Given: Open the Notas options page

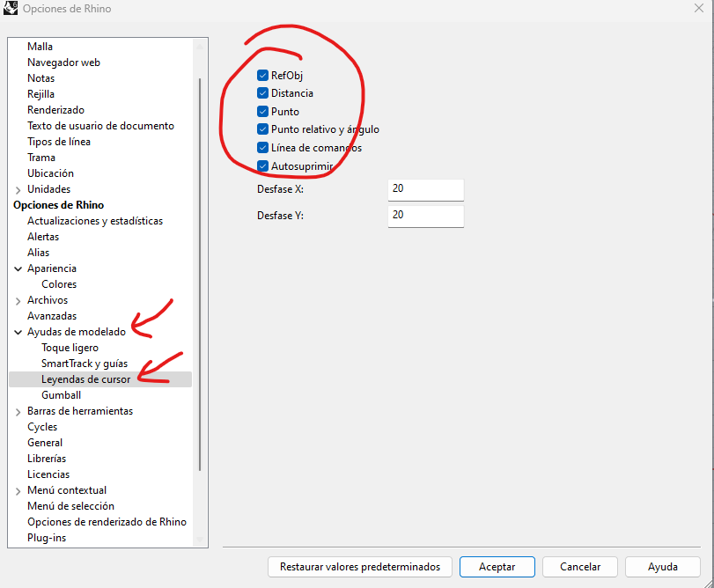Looking at the screenshot, I should pos(41,78).
